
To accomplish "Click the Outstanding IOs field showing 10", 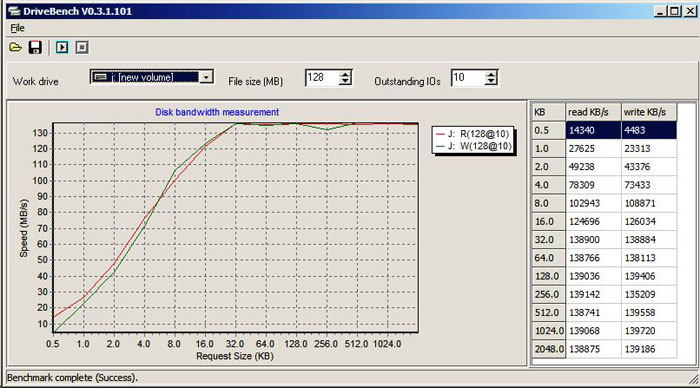I will click(x=468, y=78).
